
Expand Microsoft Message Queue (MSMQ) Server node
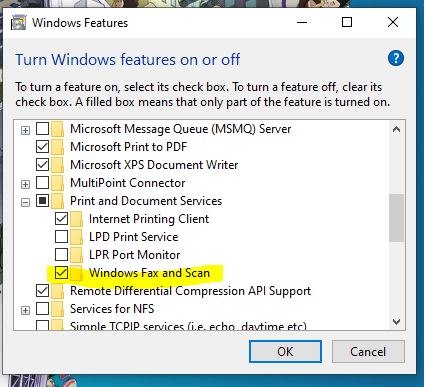click(x=25, y=130)
